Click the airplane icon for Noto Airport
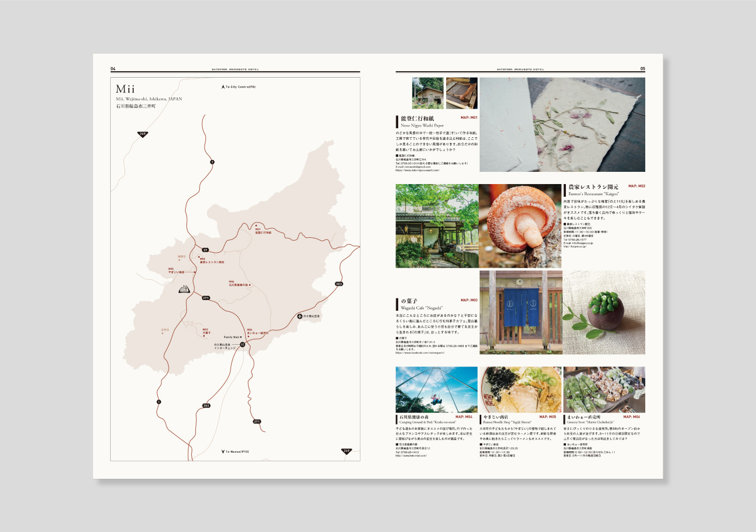The height and width of the screenshot is (532, 756). click(x=300, y=316)
